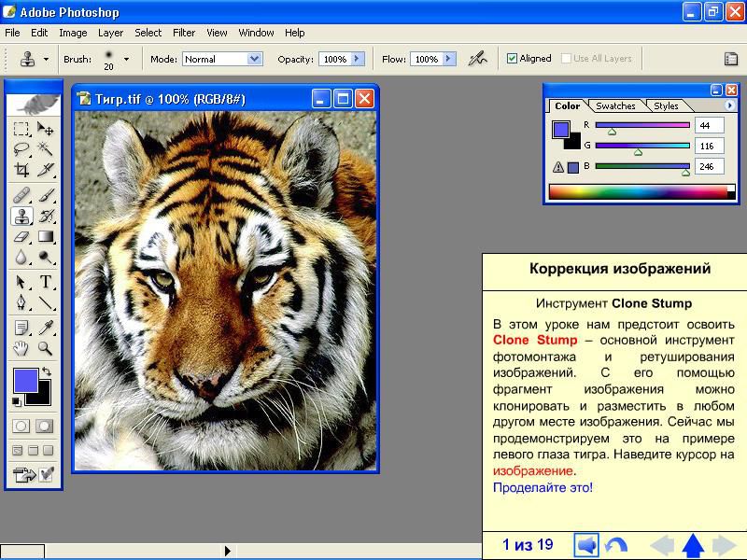
Task: Click the Airbrush icon in options bar
Action: pos(478,59)
